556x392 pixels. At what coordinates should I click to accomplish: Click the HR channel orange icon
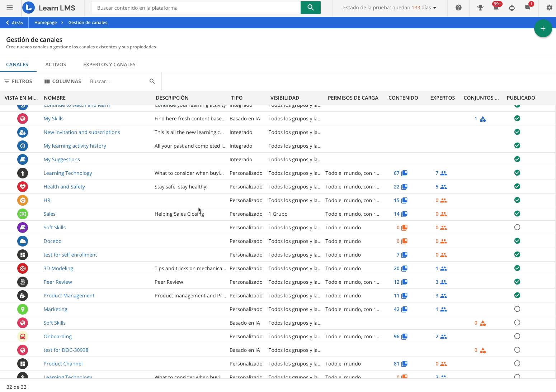[x=23, y=200]
